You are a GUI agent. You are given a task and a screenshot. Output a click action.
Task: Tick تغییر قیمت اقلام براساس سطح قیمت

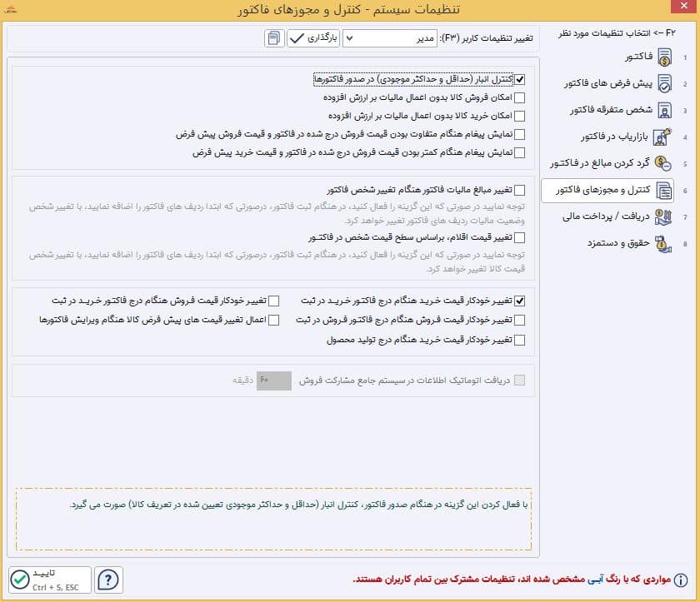tap(520, 237)
